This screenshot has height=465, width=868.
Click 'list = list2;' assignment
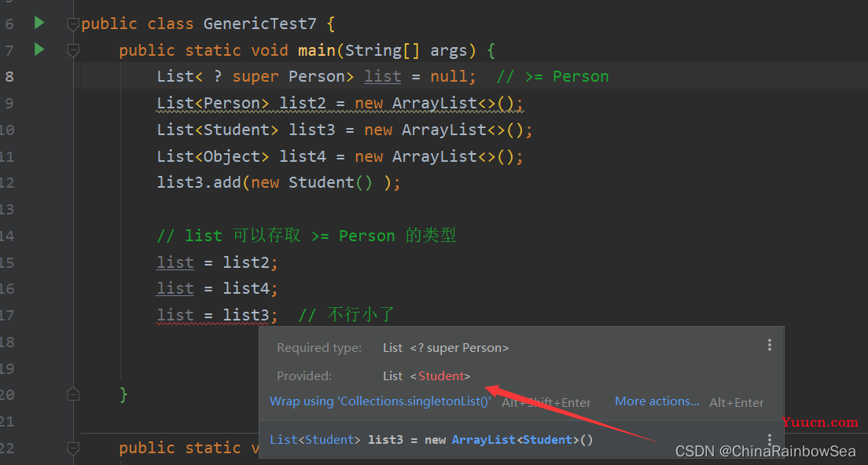click(x=217, y=262)
